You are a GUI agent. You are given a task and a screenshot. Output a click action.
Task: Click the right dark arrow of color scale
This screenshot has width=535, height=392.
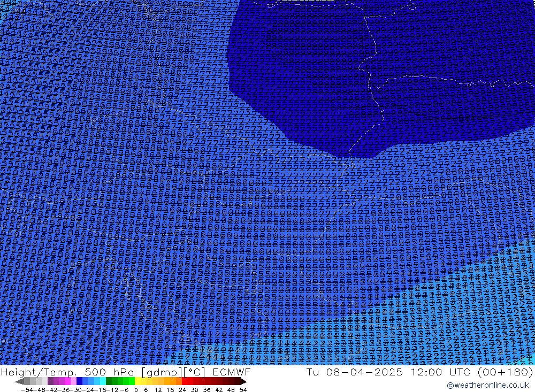(243, 381)
